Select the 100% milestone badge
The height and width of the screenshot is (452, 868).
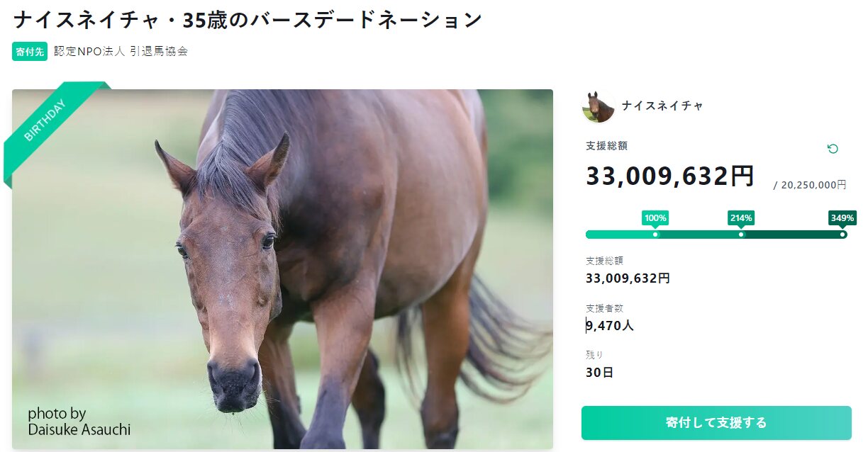655,218
